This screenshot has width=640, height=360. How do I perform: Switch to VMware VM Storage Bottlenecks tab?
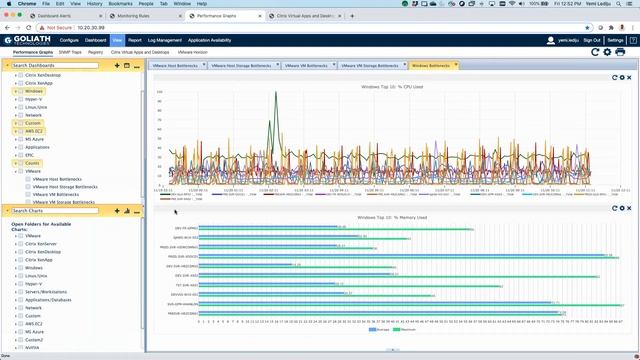(369, 66)
